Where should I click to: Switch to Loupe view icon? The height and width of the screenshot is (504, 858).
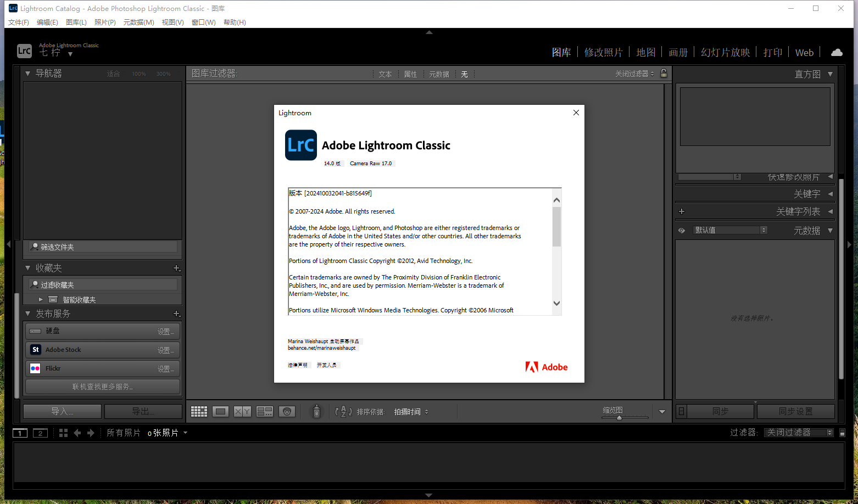[x=220, y=411]
